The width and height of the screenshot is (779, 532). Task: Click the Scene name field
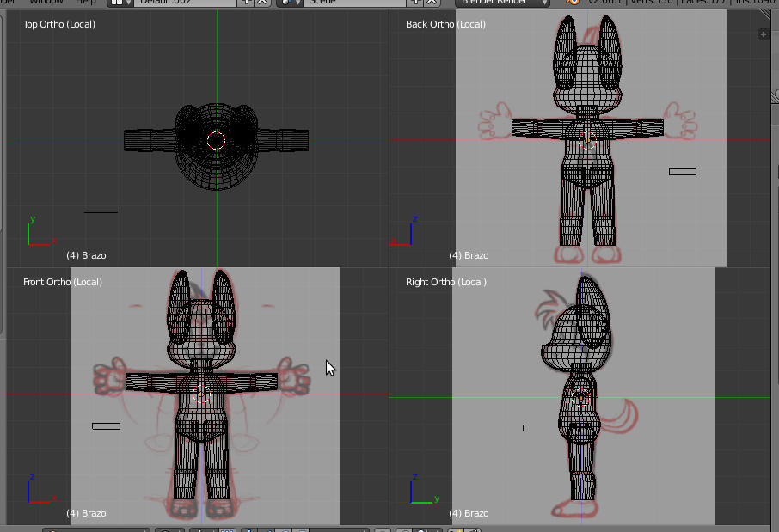click(x=355, y=2)
